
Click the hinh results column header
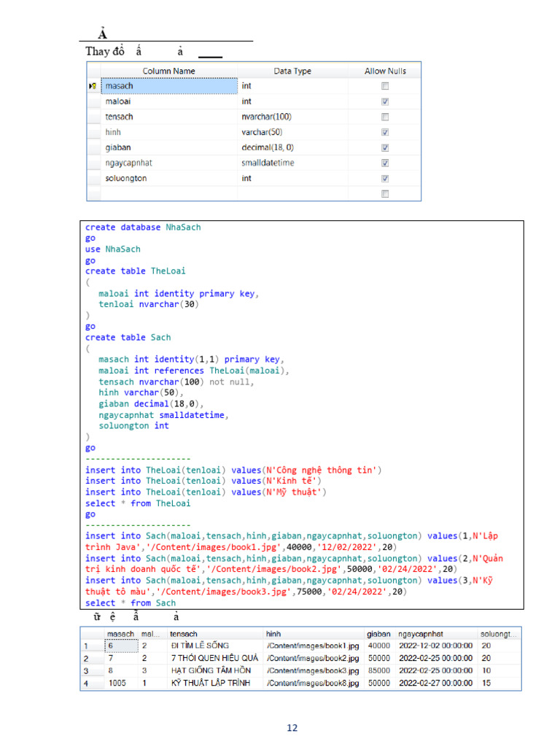click(x=314, y=634)
